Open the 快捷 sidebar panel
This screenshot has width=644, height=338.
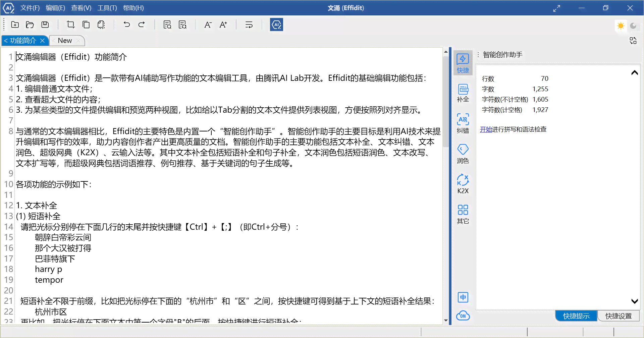click(x=463, y=63)
